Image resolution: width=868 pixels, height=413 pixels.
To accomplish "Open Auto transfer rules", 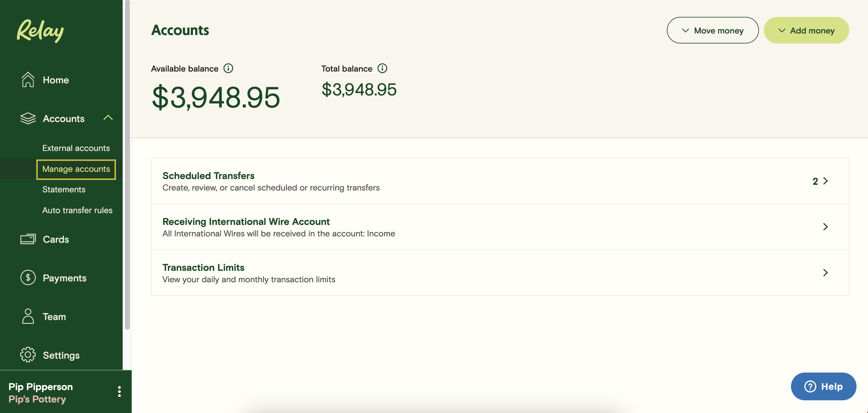I will [77, 210].
